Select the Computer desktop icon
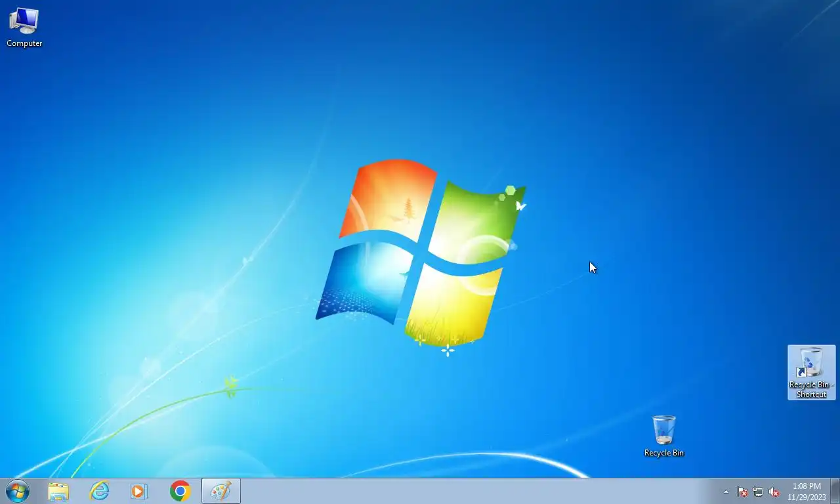Screen dimensions: 840x504 (x=24, y=28)
